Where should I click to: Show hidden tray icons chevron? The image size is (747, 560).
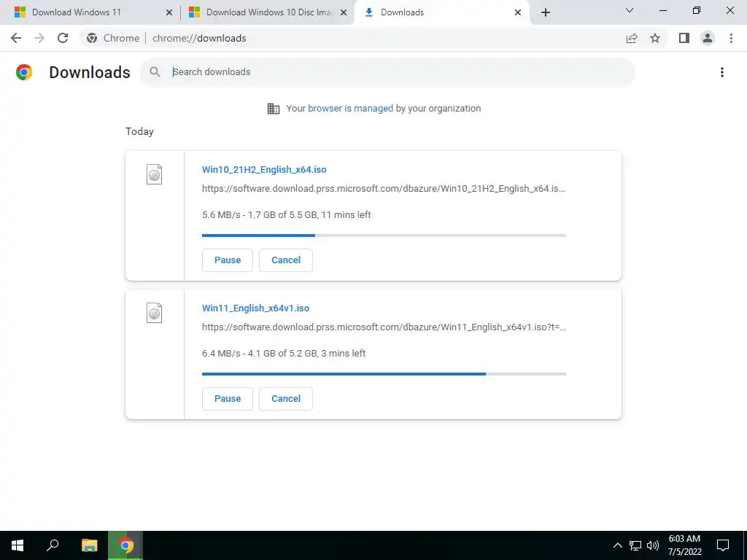[x=617, y=545]
